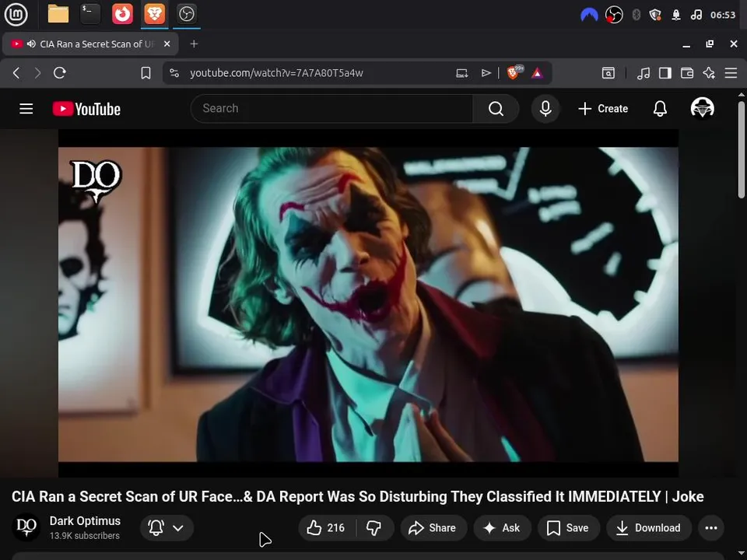This screenshot has width=747, height=560.
Task: Go back to the previous page
Action: (x=16, y=73)
